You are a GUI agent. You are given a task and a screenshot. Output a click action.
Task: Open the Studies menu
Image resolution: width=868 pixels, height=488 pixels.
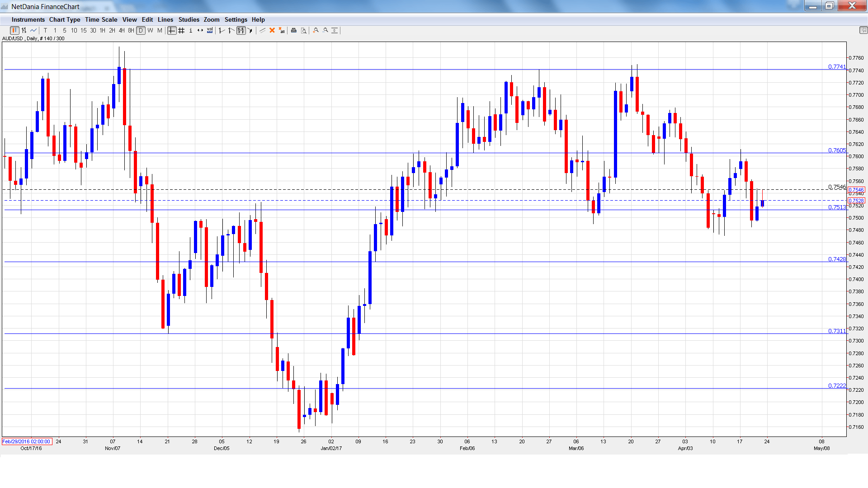tap(189, 20)
